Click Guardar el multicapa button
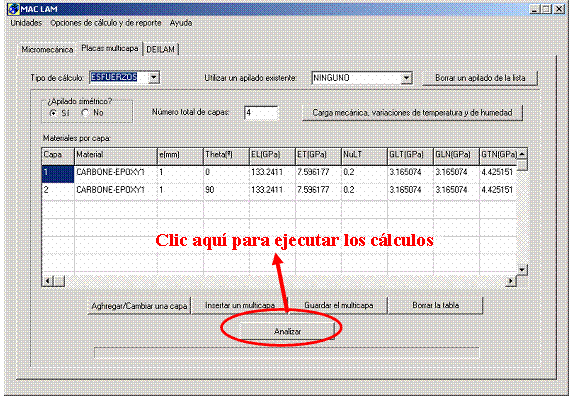 pos(338,305)
